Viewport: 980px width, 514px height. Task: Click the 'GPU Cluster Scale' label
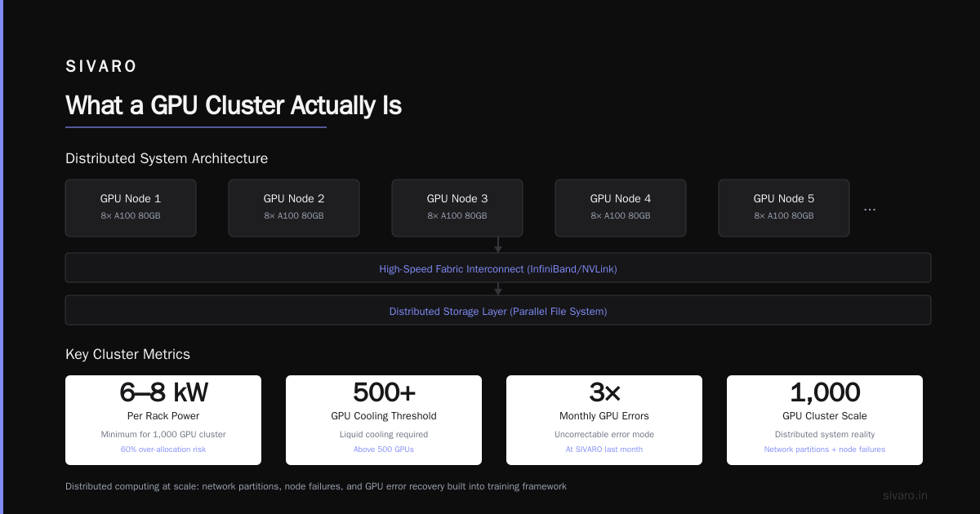click(x=825, y=416)
